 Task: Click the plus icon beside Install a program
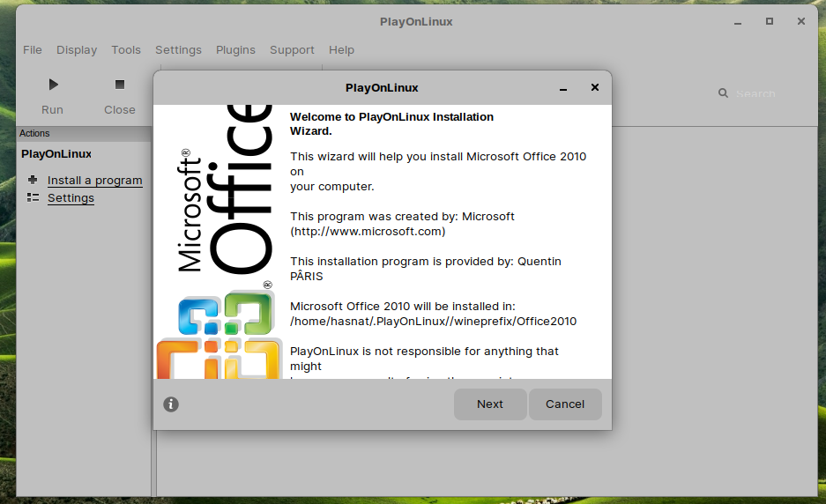(x=33, y=180)
